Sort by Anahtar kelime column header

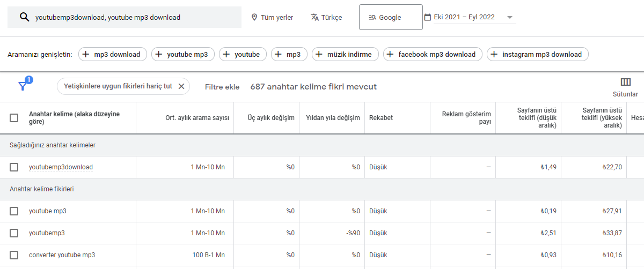pos(74,118)
